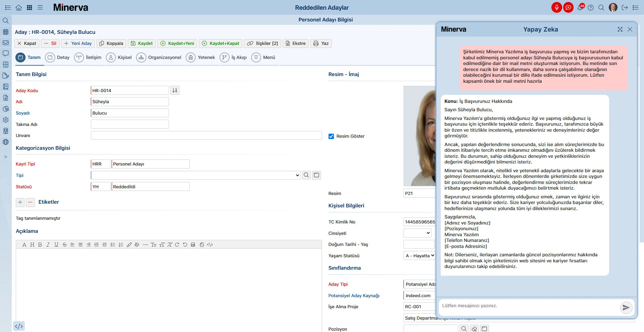Uncheck the Resim Göster checkbox
This screenshot has height=332, width=644.
[x=331, y=136]
